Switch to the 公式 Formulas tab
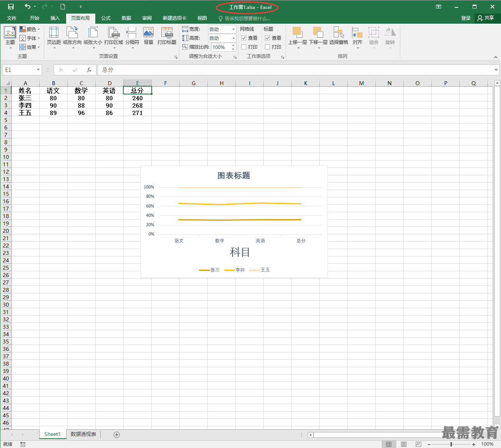 [x=106, y=18]
